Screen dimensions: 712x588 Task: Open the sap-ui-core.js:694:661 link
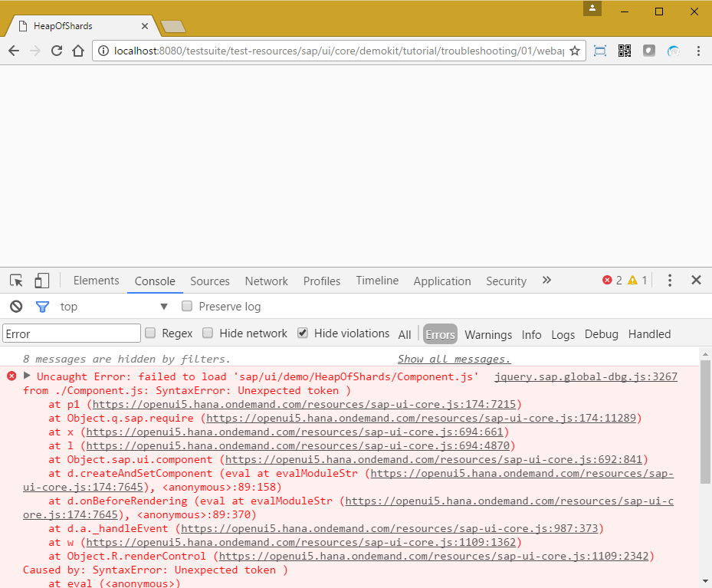(x=295, y=432)
